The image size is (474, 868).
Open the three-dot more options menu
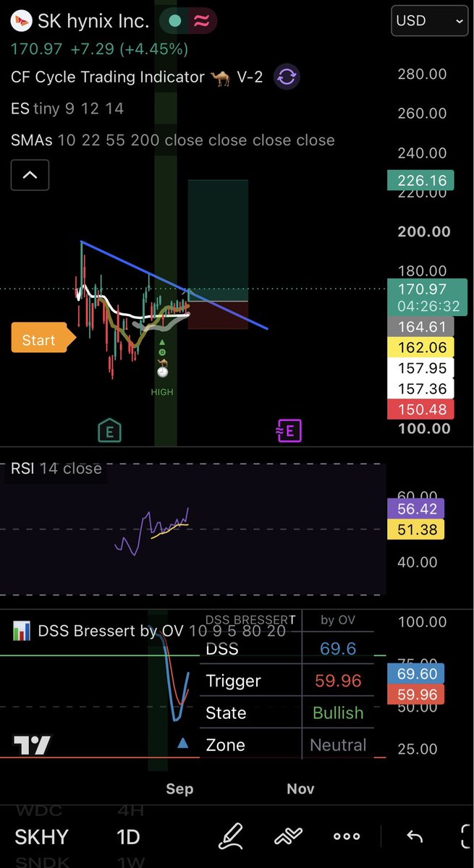pos(347,836)
